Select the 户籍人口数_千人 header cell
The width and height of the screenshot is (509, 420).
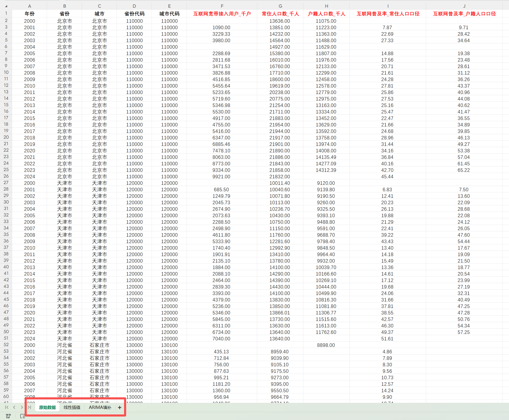[x=326, y=14]
